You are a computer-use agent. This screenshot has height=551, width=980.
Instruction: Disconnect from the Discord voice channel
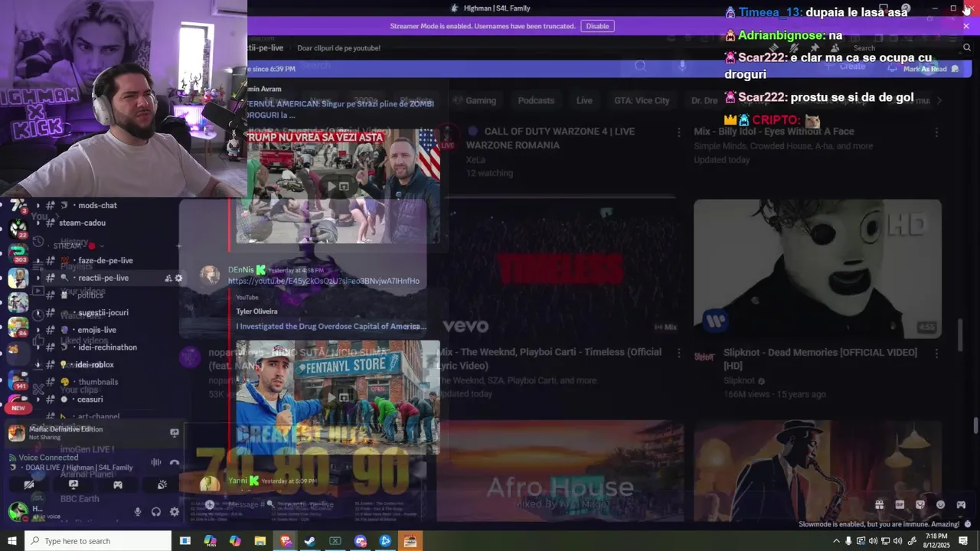pyautogui.click(x=175, y=462)
